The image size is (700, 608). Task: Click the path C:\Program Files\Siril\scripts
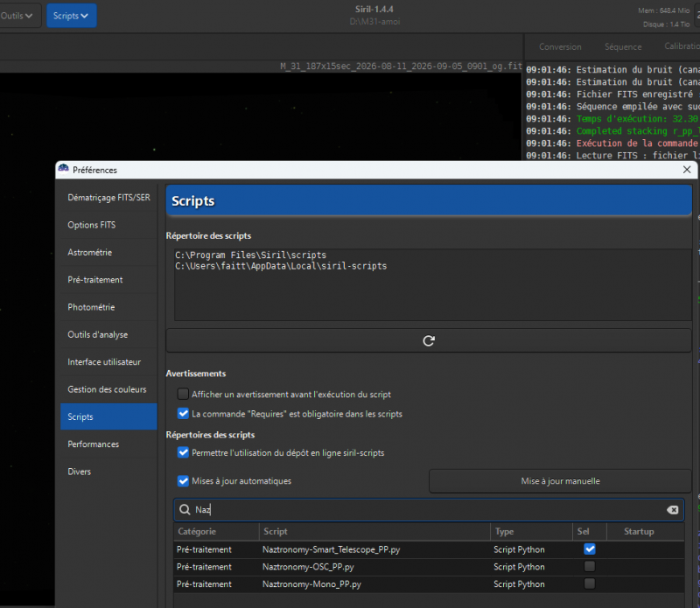[250, 255]
